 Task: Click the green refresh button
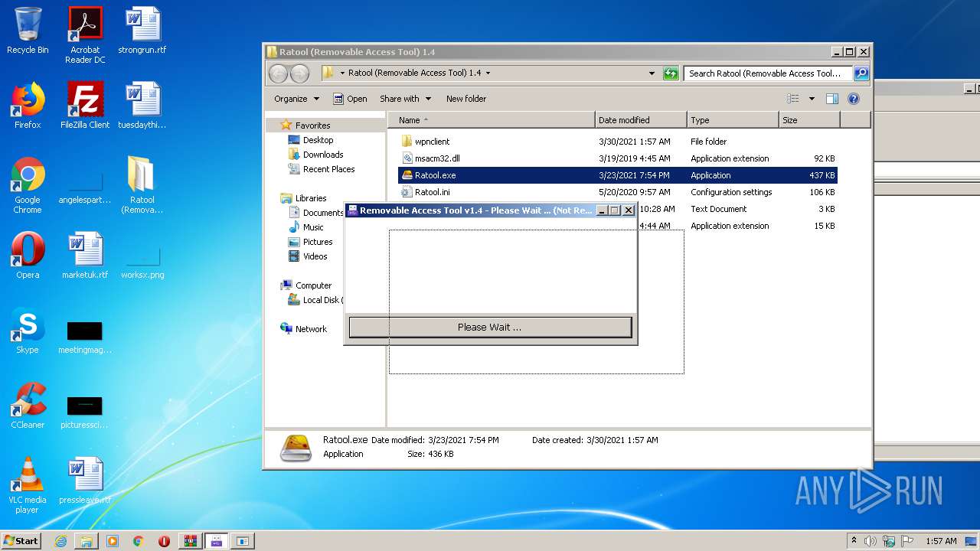671,73
